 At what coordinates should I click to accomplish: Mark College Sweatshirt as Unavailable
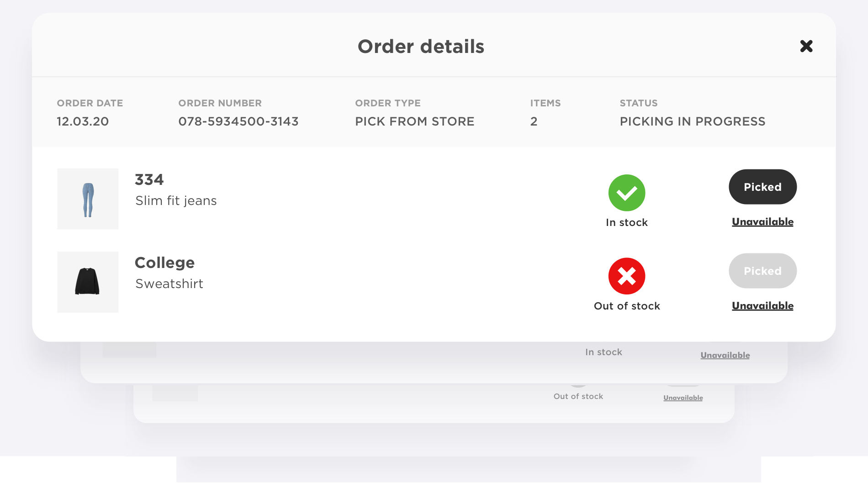pos(762,306)
